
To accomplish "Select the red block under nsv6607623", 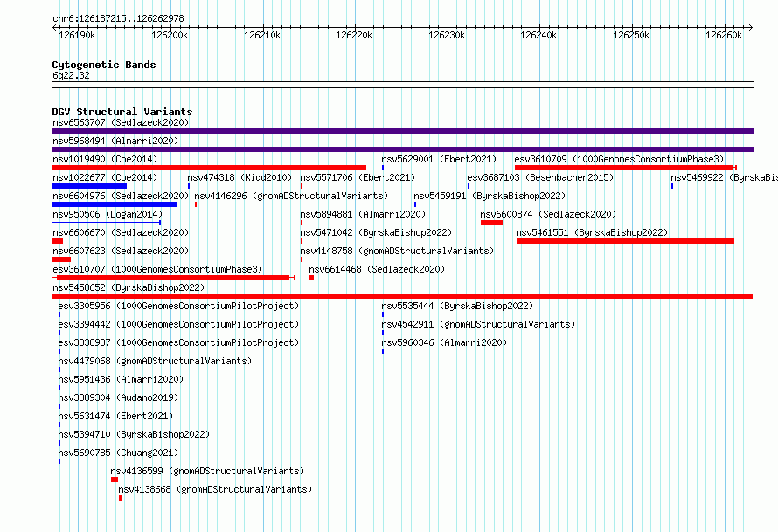I will click(61, 259).
